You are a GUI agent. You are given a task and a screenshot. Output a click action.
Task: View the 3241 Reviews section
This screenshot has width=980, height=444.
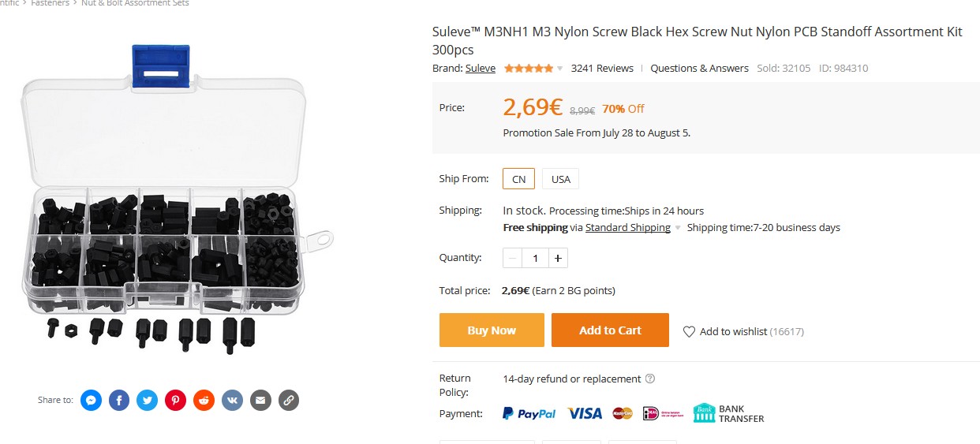coord(602,69)
